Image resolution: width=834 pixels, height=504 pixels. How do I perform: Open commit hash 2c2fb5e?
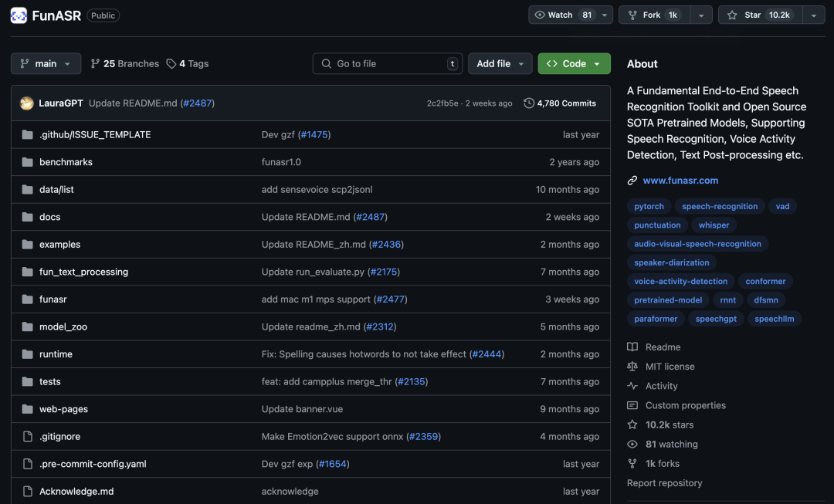442,103
